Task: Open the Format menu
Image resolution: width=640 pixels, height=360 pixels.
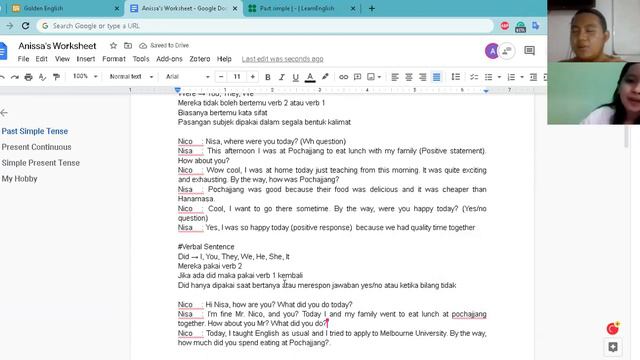Action: coord(114,59)
